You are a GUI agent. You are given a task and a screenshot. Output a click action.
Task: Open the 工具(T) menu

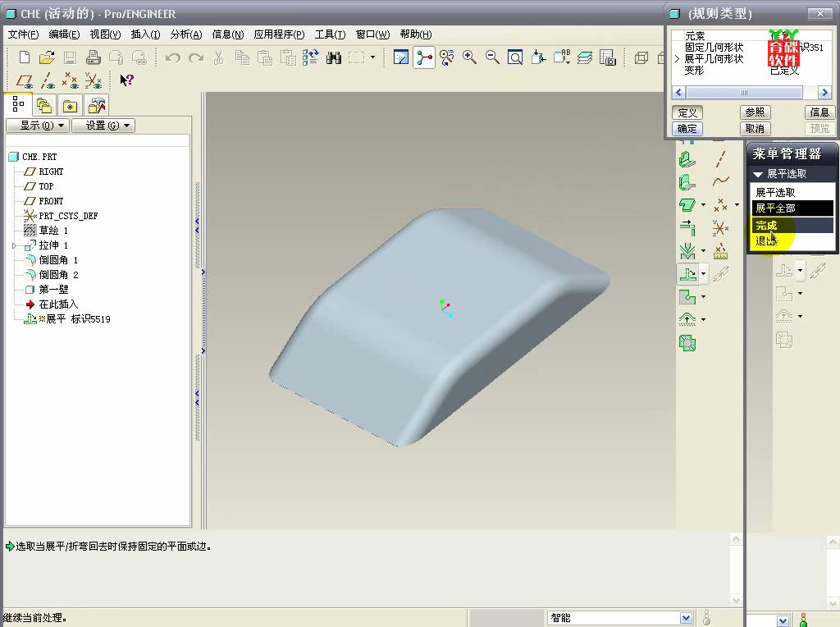330,34
